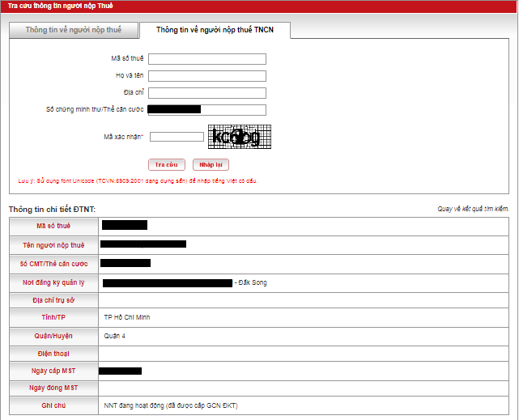Click the 'NNT đang hoạt động' note text
This screenshot has width=519, height=420.
point(171,405)
